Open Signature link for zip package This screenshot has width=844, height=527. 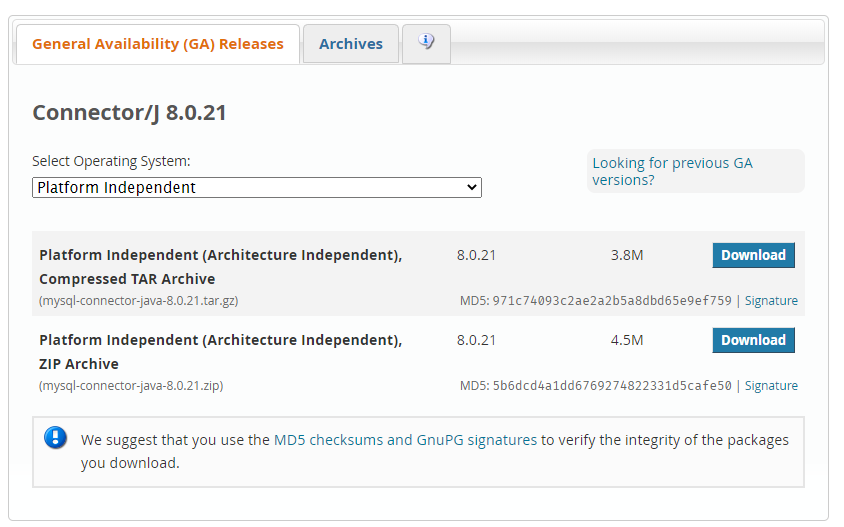coord(771,386)
